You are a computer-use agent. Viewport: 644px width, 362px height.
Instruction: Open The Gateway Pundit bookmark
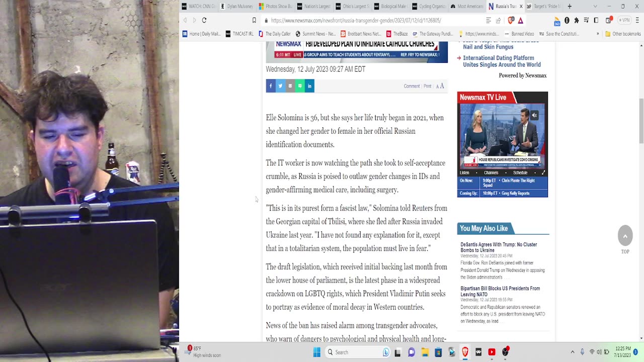point(432,34)
